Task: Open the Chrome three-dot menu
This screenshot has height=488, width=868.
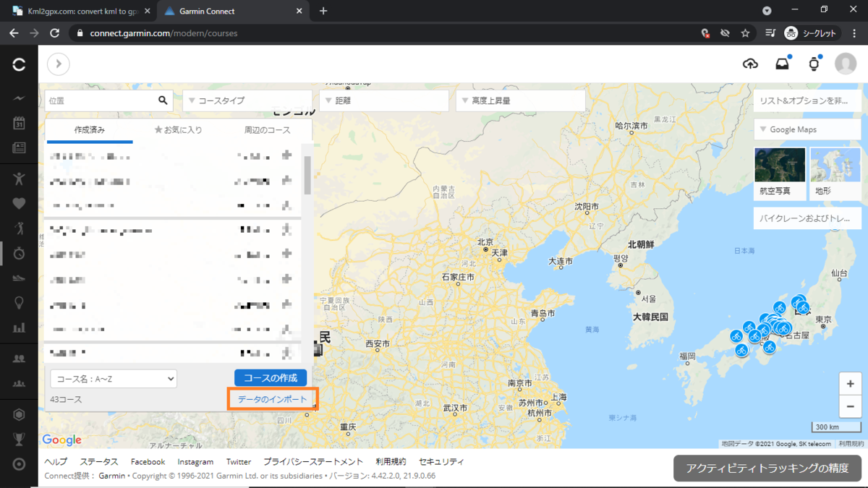Action: coord(855,33)
